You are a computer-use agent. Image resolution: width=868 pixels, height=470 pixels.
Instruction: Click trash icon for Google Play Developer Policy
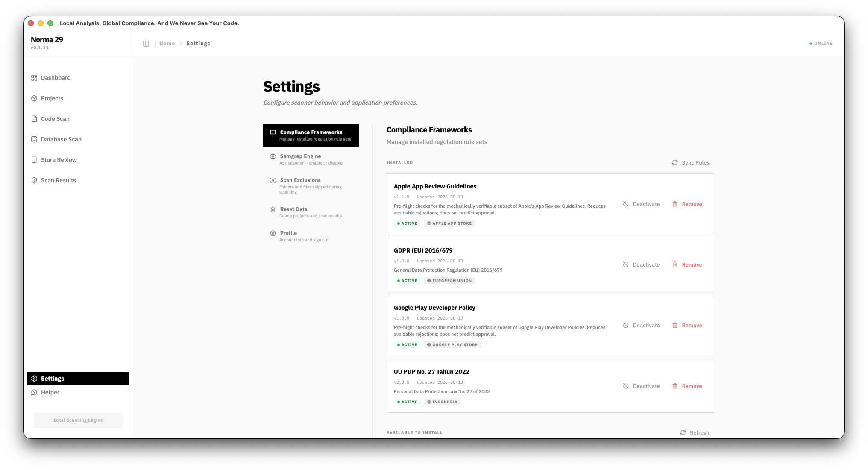[x=675, y=326]
